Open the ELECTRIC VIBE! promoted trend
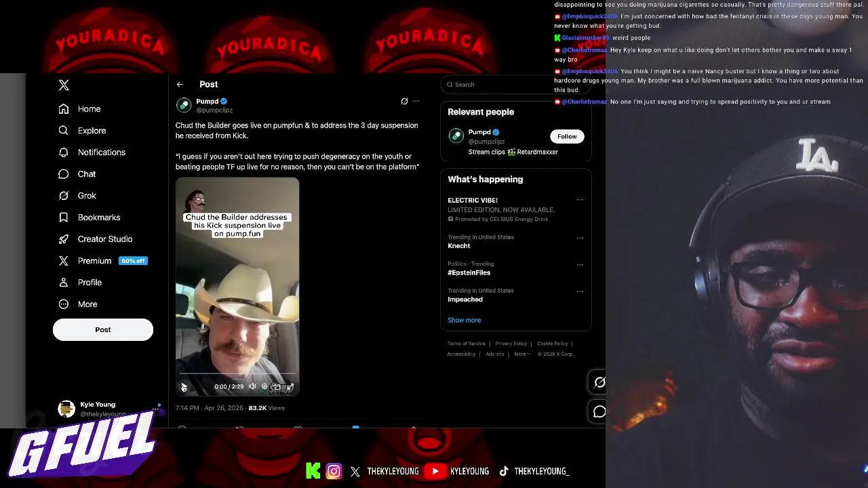Screen dimensions: 868x488 [x=501, y=209]
